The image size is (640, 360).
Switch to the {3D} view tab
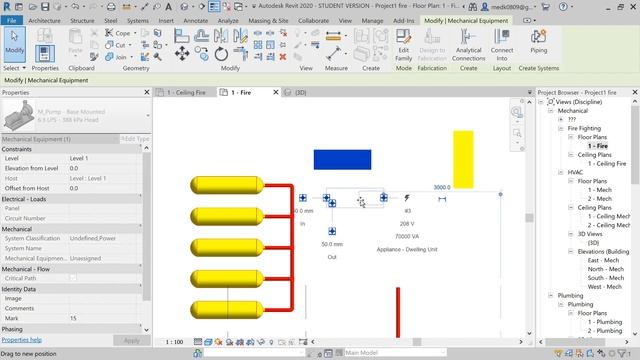pyautogui.click(x=300, y=93)
